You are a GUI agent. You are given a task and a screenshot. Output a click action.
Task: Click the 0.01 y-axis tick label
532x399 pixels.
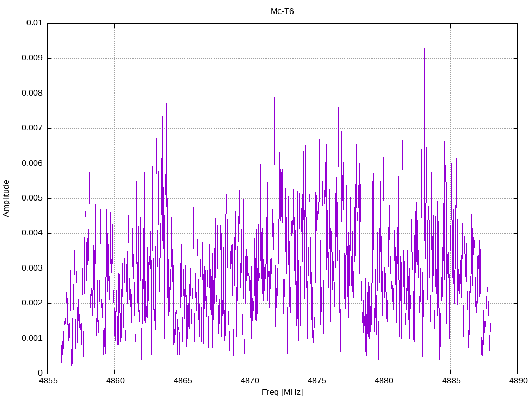click(x=35, y=23)
